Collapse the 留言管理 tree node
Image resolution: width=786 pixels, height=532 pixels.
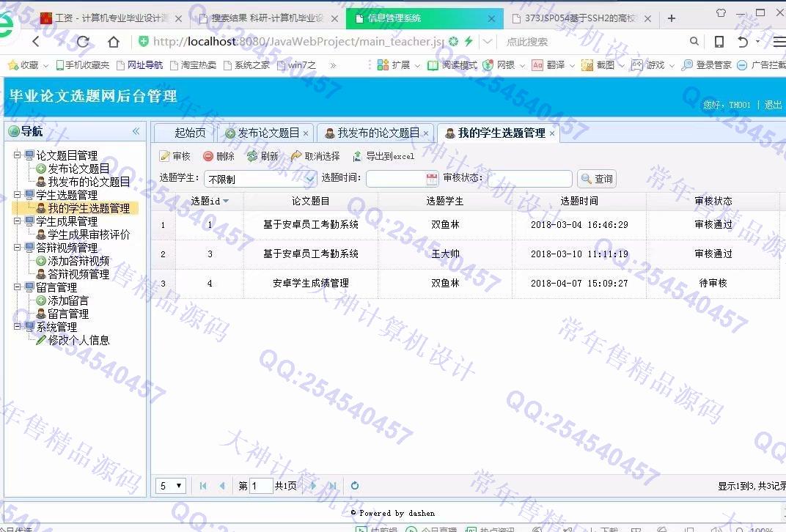click(x=17, y=287)
